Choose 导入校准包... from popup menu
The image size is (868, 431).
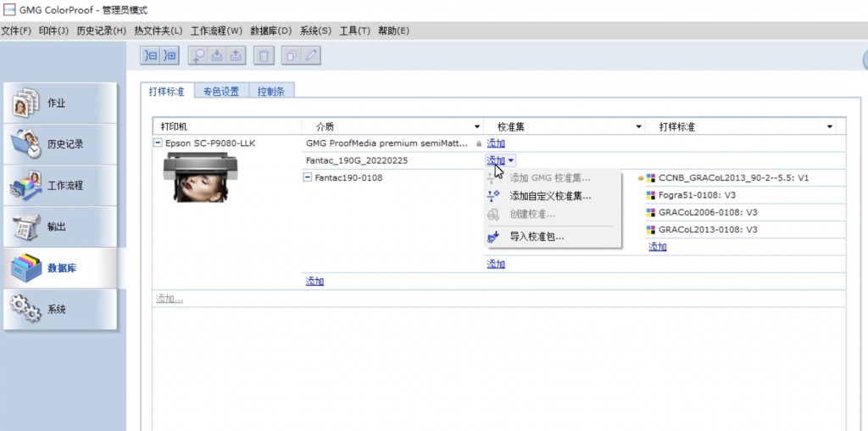[x=553, y=237]
